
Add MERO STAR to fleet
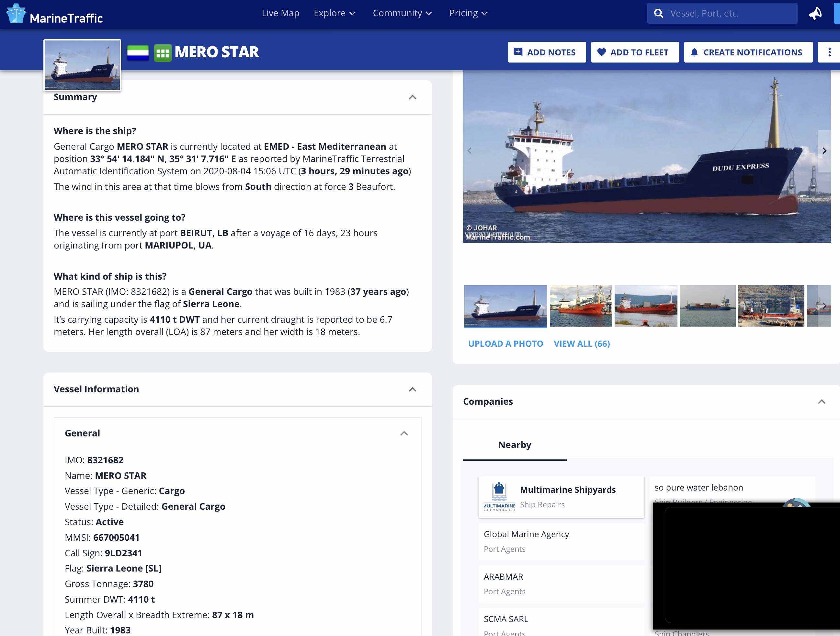pyautogui.click(x=635, y=52)
